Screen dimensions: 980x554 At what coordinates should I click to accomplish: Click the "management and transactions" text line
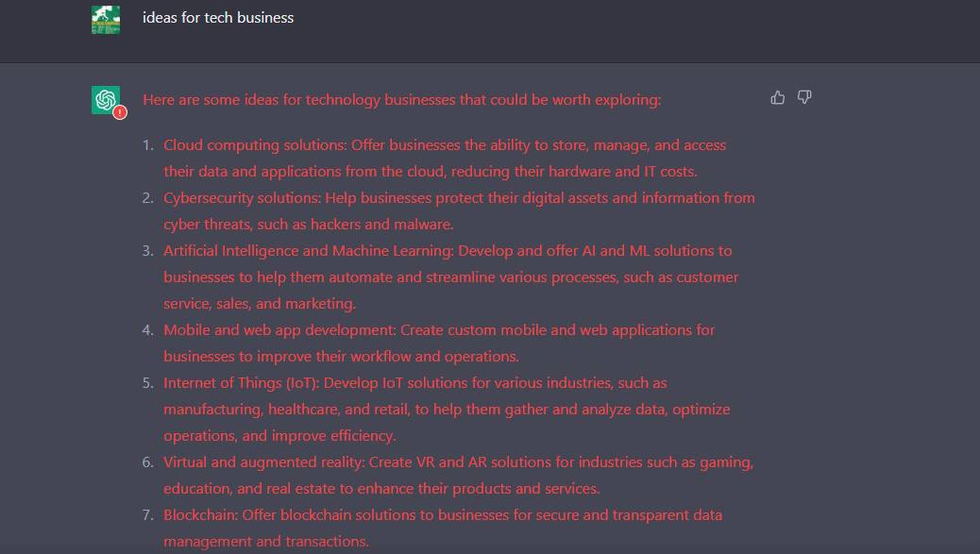point(265,542)
